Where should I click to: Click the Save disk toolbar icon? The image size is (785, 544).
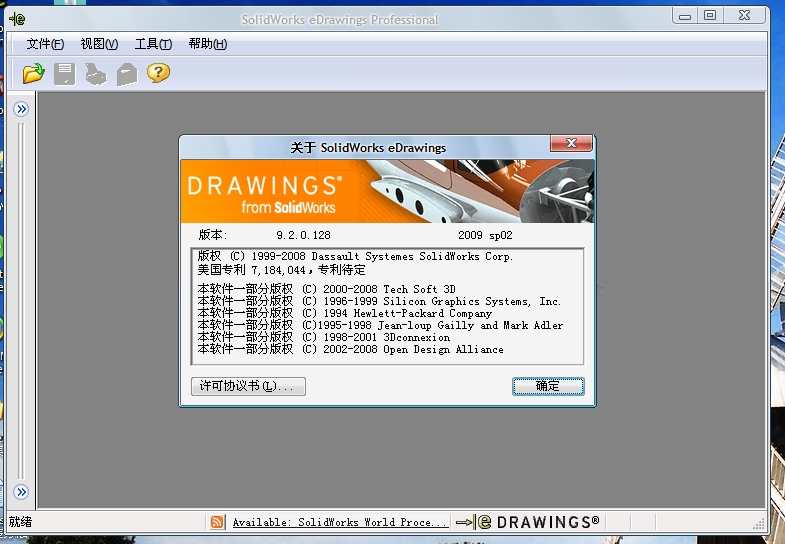pos(65,74)
